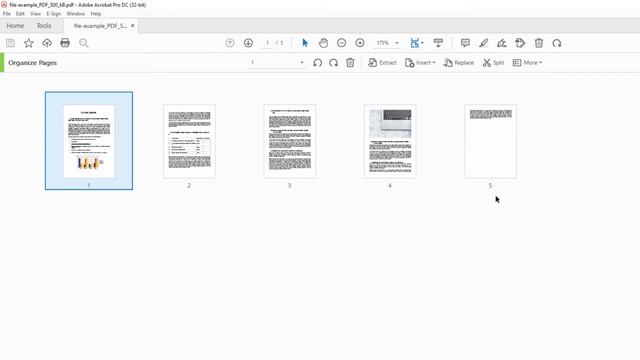Viewport: 640px width, 360px height.
Task: Click the Split document button
Action: 493,63
